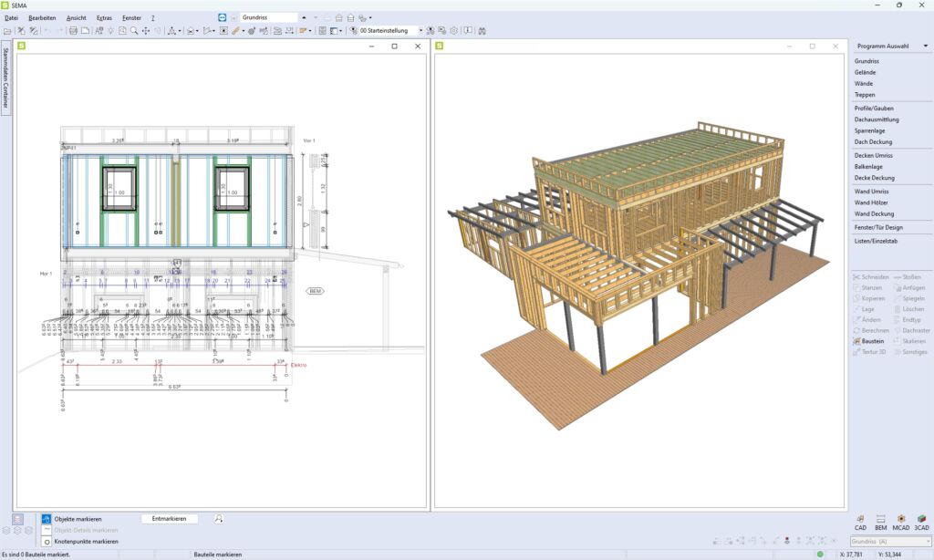934x560 pixels.
Task: Click the print icon in the toolbar
Action: pos(72,30)
